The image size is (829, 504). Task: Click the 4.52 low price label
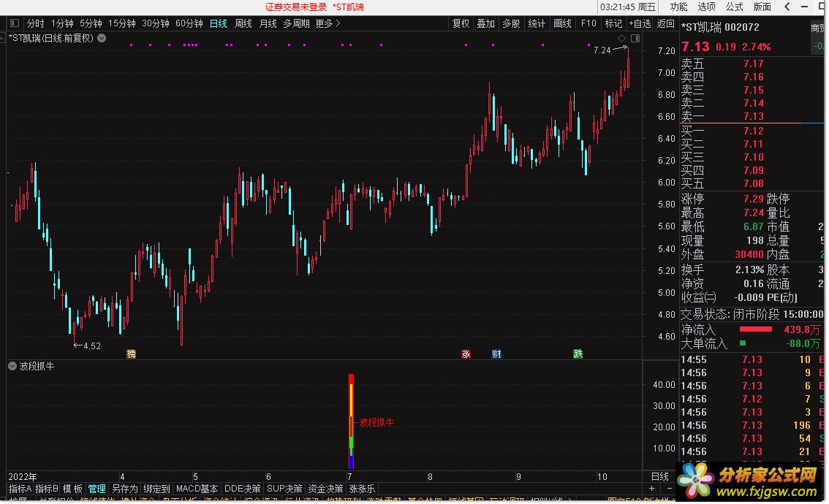92,346
